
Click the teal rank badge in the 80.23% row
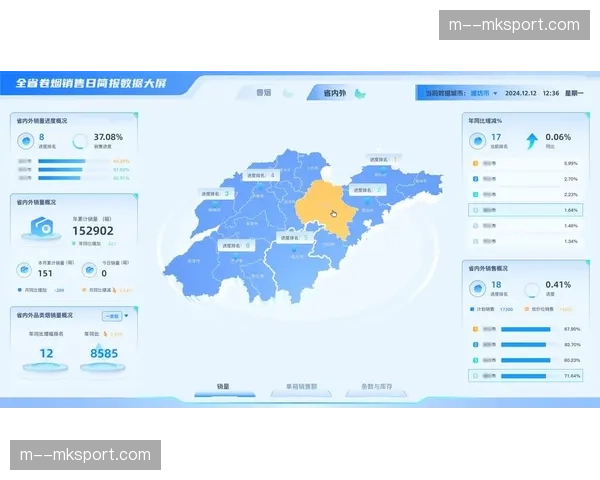coord(475,360)
